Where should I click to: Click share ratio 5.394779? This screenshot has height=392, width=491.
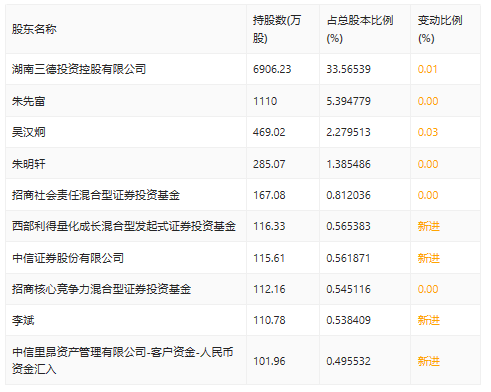(x=348, y=101)
